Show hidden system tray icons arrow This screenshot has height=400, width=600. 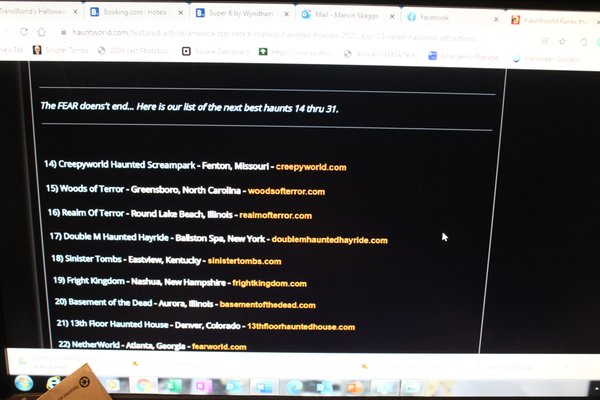coord(596,389)
